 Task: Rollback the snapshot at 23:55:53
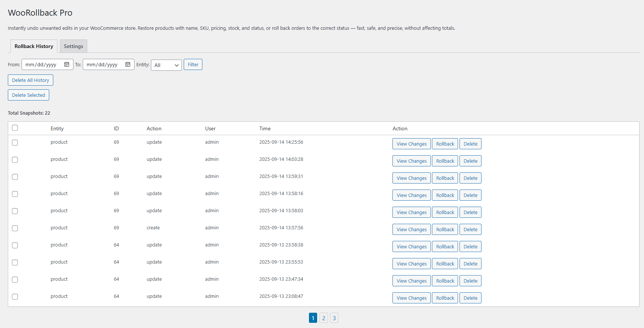click(x=445, y=264)
